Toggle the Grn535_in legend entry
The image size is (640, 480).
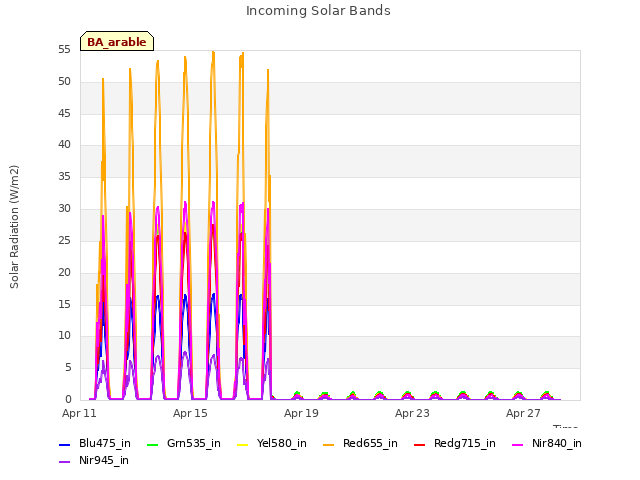coord(184,443)
